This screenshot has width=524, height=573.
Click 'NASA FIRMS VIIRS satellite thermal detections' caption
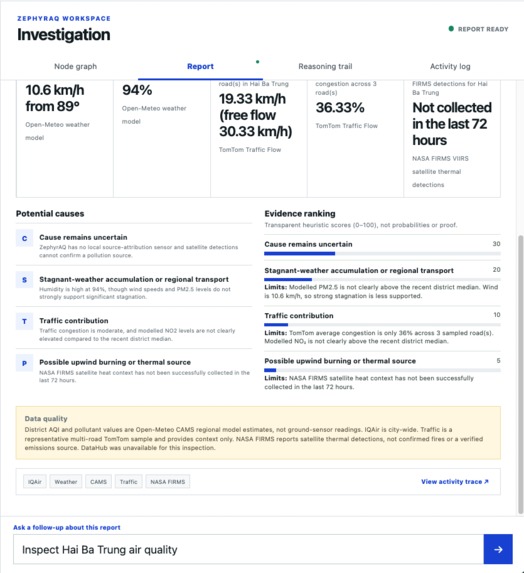click(440, 172)
